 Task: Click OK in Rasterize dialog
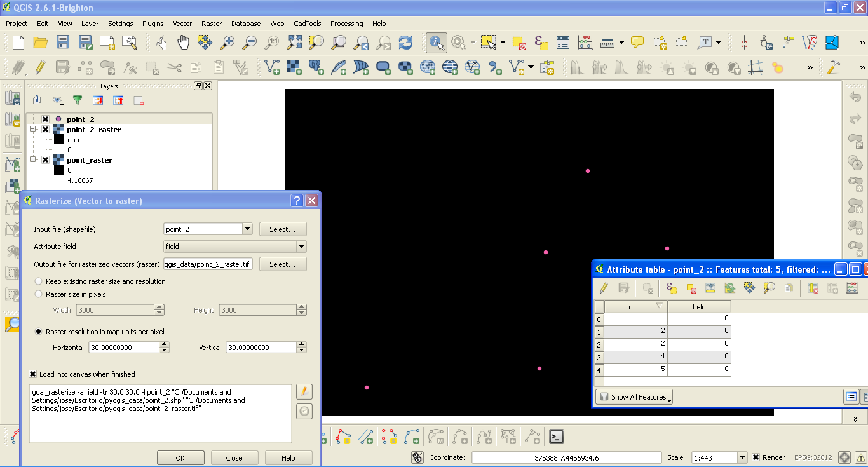pyautogui.click(x=180, y=458)
